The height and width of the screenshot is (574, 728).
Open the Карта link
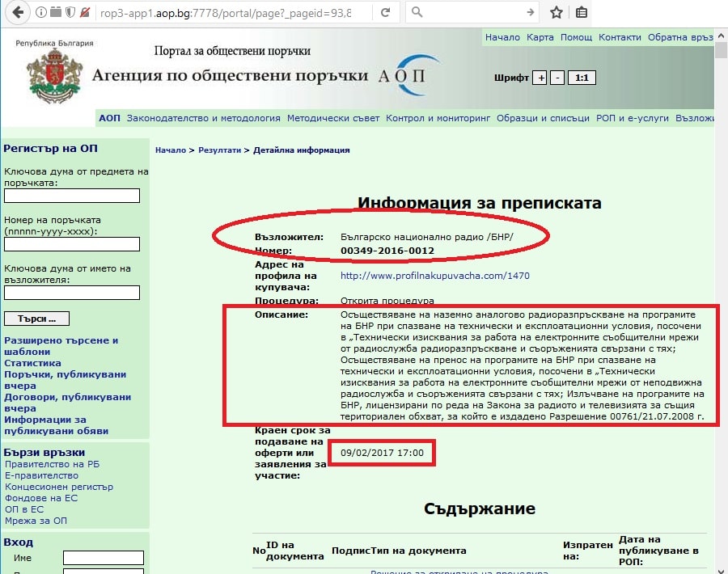pyautogui.click(x=540, y=37)
